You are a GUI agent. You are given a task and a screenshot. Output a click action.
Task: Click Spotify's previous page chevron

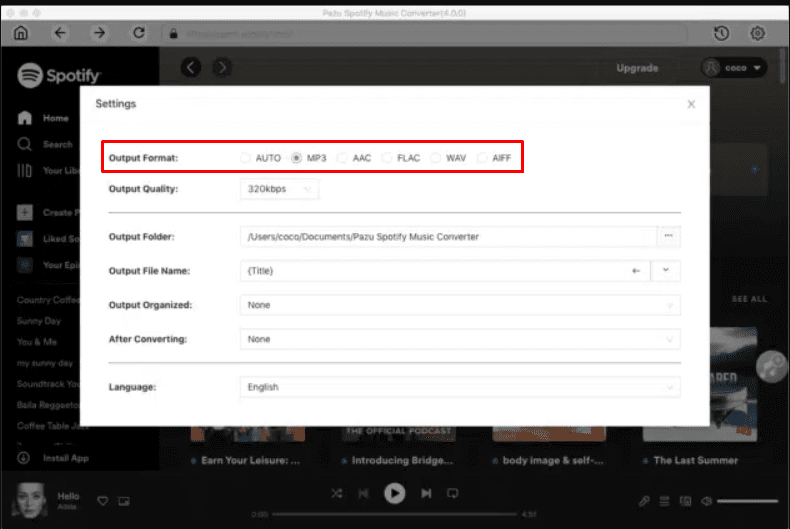coord(191,68)
